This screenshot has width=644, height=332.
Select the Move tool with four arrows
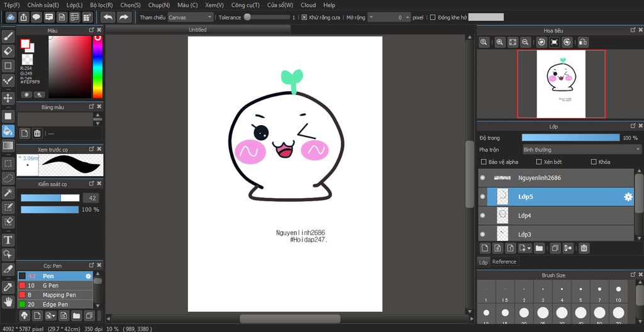click(x=8, y=98)
